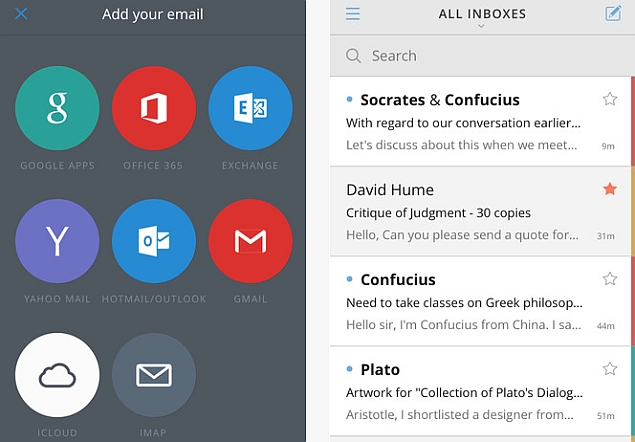Click the ALL INBOXES title
The image size is (635, 442).
coord(482,14)
